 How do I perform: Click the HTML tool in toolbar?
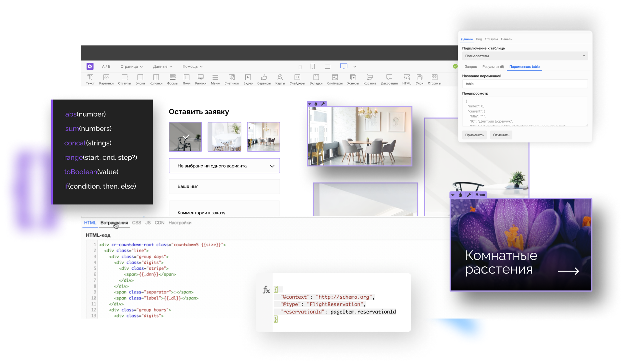[x=407, y=79]
